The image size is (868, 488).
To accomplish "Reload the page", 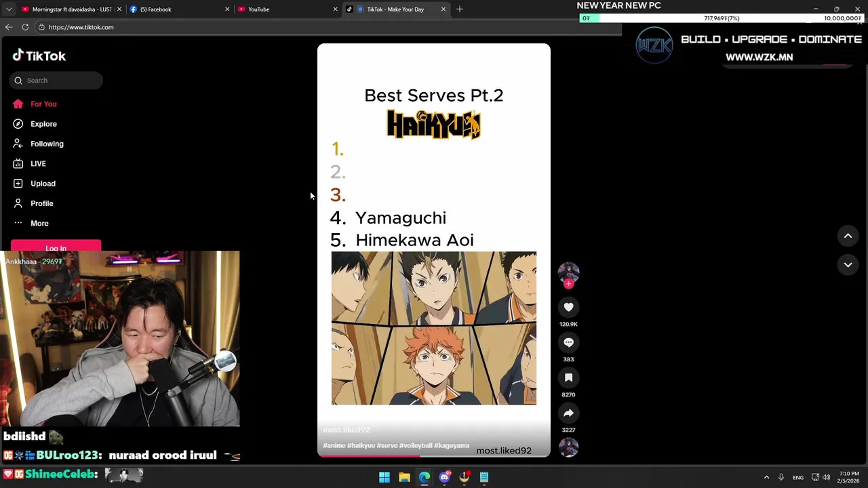I will coord(25,27).
